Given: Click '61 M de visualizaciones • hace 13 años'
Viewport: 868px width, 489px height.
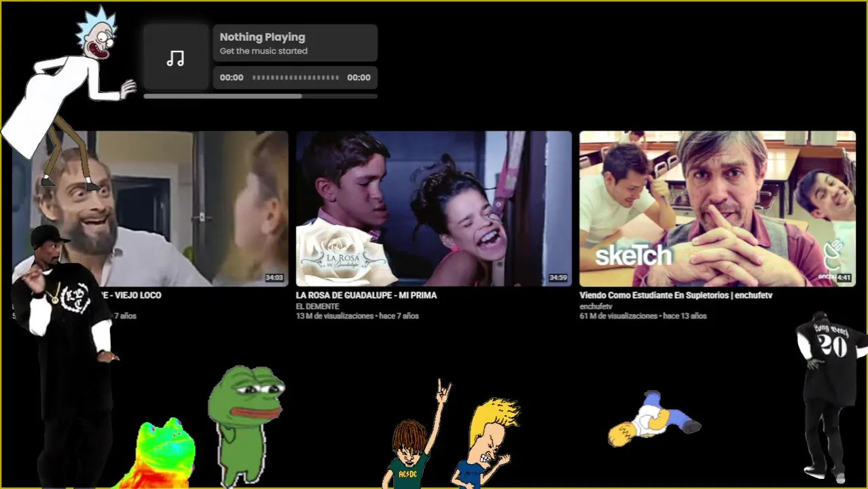Looking at the screenshot, I should tap(643, 316).
